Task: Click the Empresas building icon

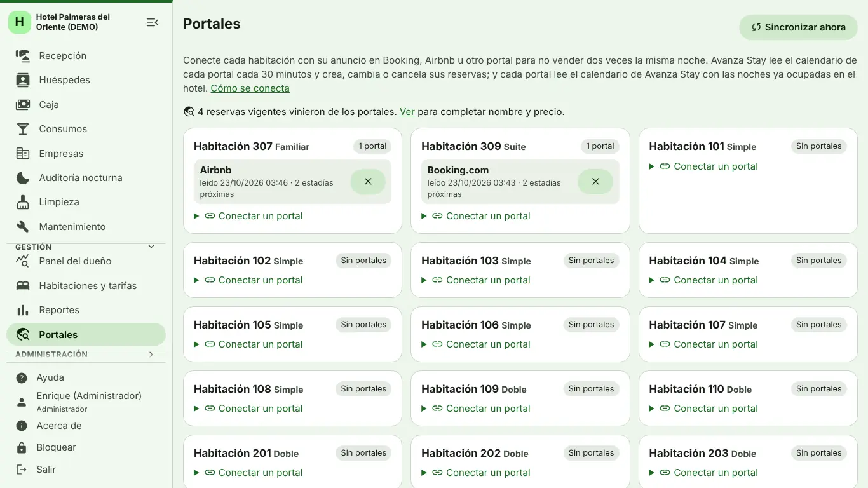Action: tap(23, 154)
